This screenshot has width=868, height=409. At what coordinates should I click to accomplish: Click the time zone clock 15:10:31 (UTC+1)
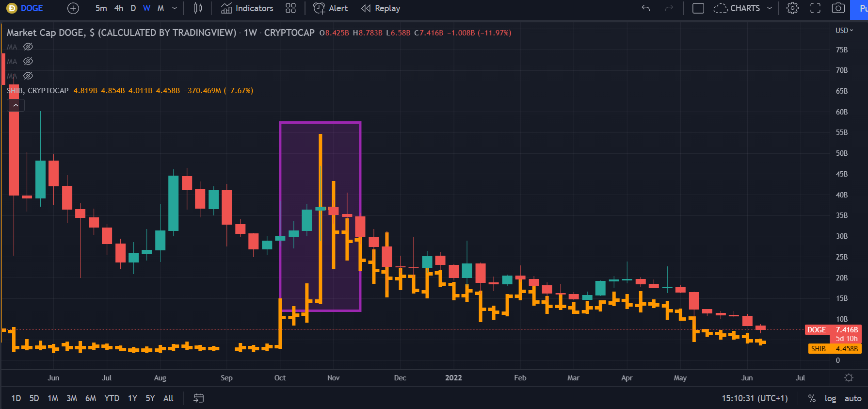(x=755, y=398)
